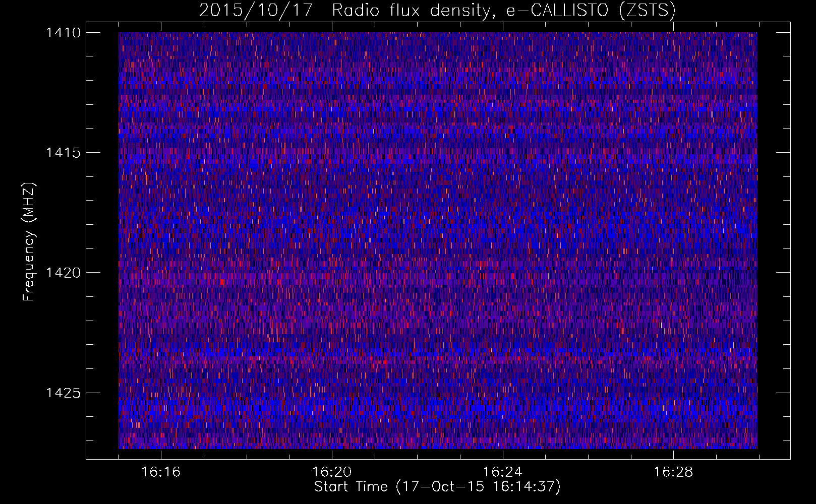Viewport: 816px width, 504px height.
Task: Click inside the radio spectrogram image
Action: pyautogui.click(x=438, y=240)
